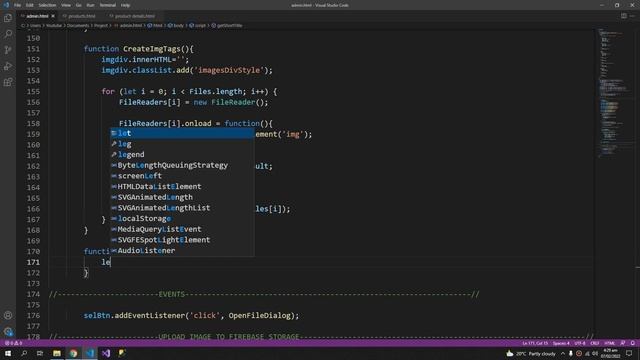Open the Extensions view
The width and height of the screenshot is (640, 360).
click(8, 82)
